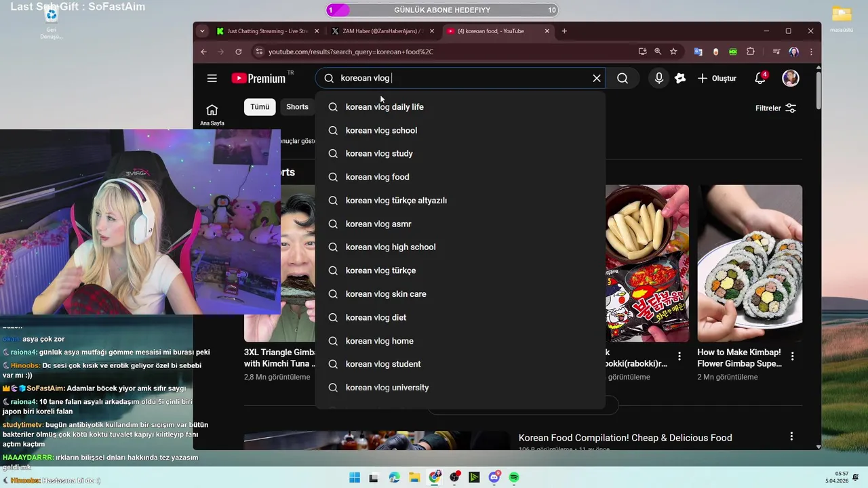Viewport: 868px width, 488px height.
Task: Close the koreoan food YouTube tab
Action: (547, 31)
